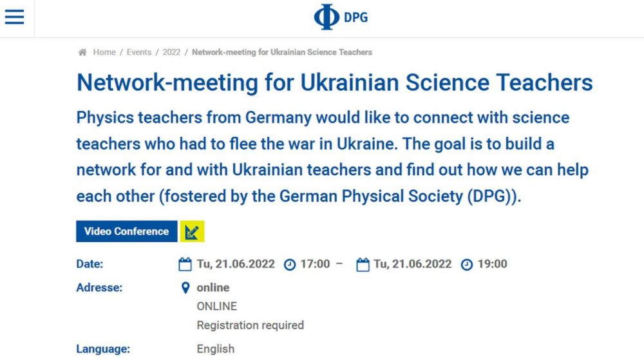
Task: Click the 'Language:' field label
Action: tap(103, 349)
